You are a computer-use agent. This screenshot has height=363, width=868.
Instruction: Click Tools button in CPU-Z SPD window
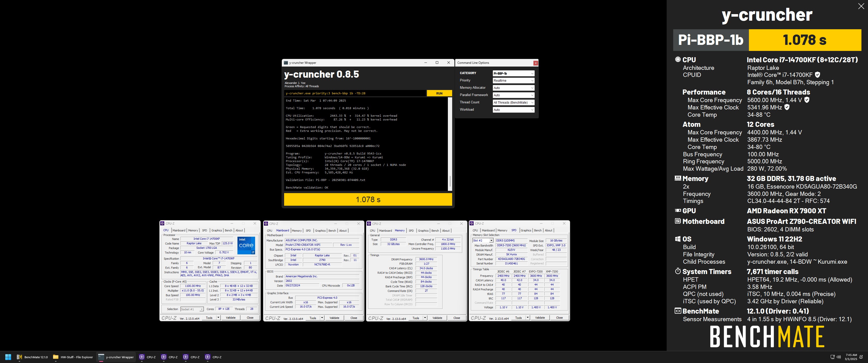point(518,318)
